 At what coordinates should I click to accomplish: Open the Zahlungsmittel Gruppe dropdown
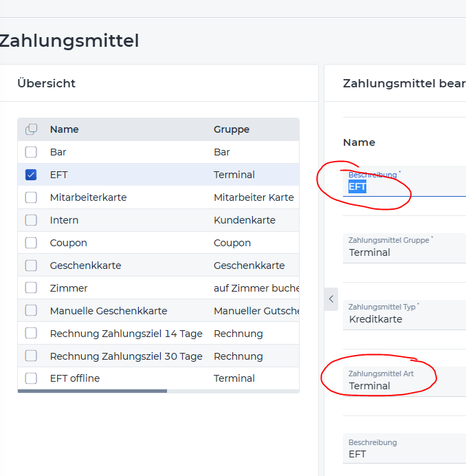click(404, 248)
